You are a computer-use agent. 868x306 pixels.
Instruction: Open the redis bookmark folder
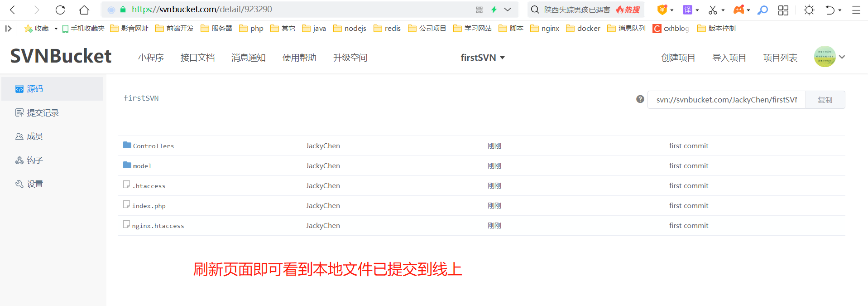(x=387, y=29)
